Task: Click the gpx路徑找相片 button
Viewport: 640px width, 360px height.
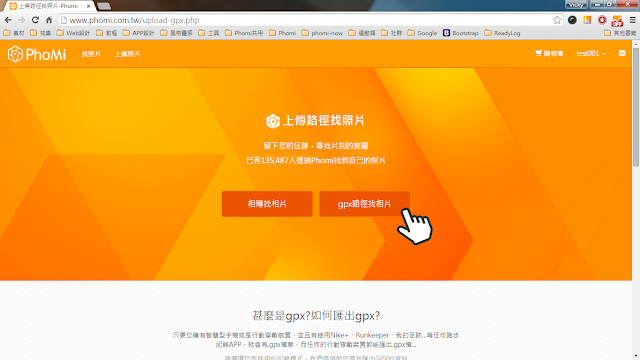Action: pyautogui.click(x=364, y=204)
